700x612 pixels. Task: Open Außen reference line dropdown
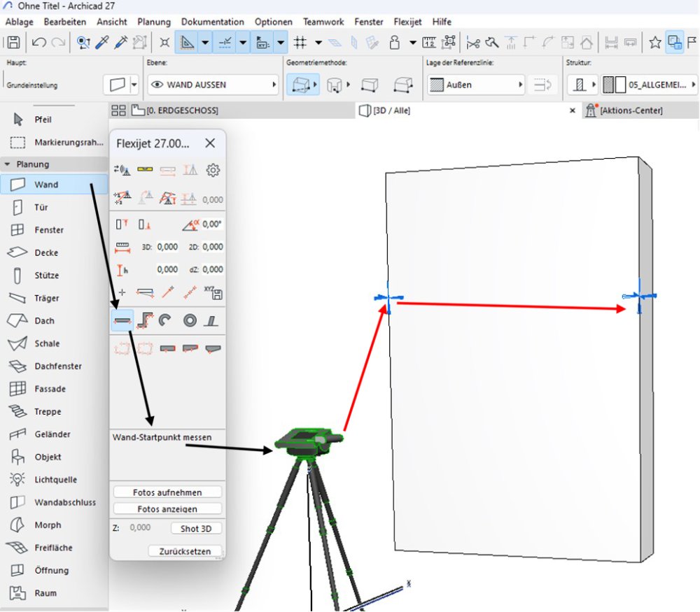(x=476, y=85)
